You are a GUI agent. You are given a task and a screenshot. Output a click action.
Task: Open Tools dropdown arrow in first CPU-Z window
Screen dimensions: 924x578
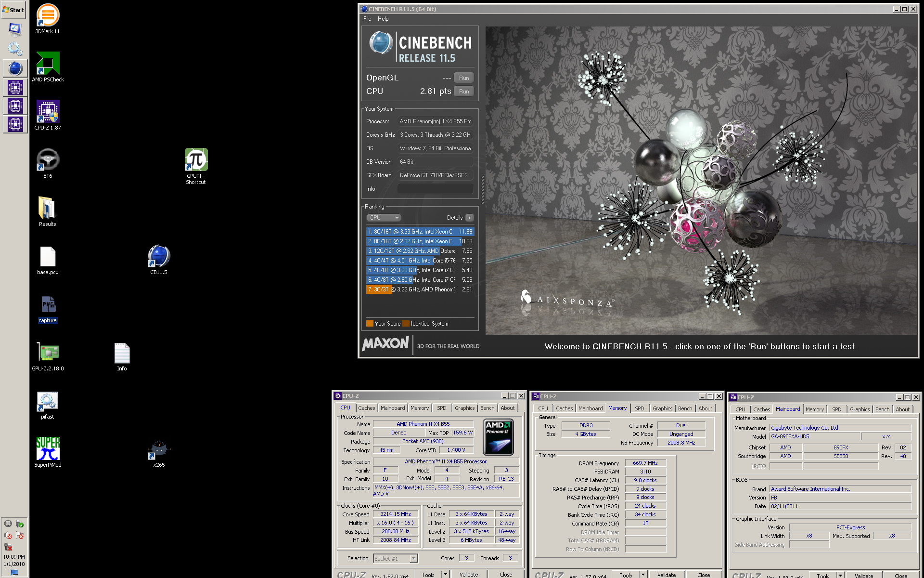click(446, 574)
